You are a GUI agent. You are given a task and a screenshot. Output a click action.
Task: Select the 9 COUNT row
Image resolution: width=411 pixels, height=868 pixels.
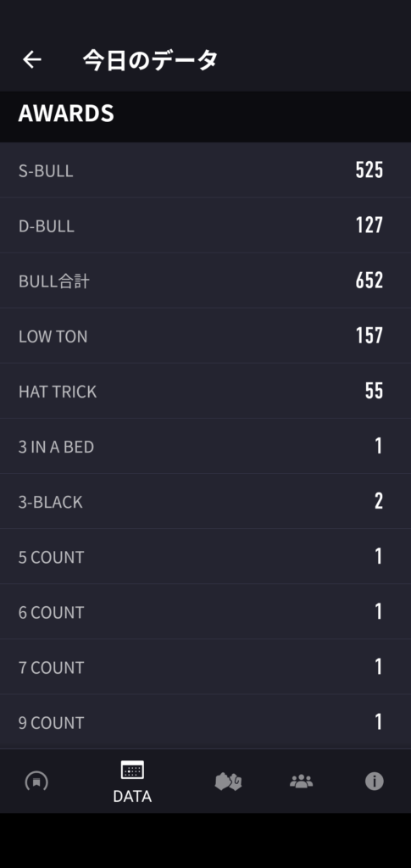(x=205, y=722)
